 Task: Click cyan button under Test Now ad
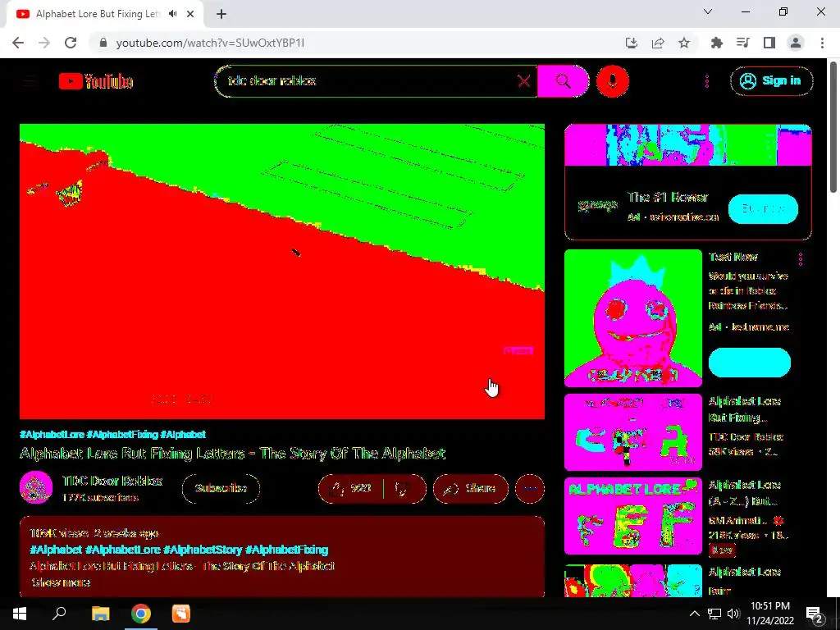(750, 362)
